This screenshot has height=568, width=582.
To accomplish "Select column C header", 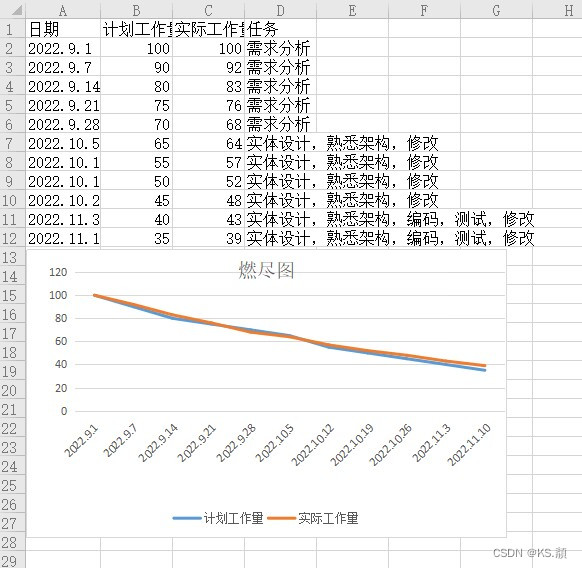I will point(208,10).
